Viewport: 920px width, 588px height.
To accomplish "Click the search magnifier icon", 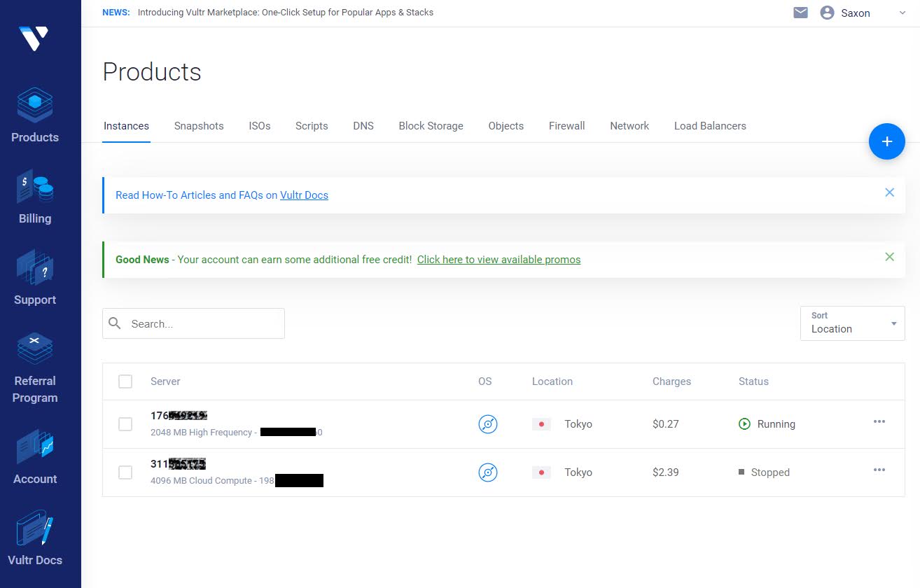I will point(115,323).
